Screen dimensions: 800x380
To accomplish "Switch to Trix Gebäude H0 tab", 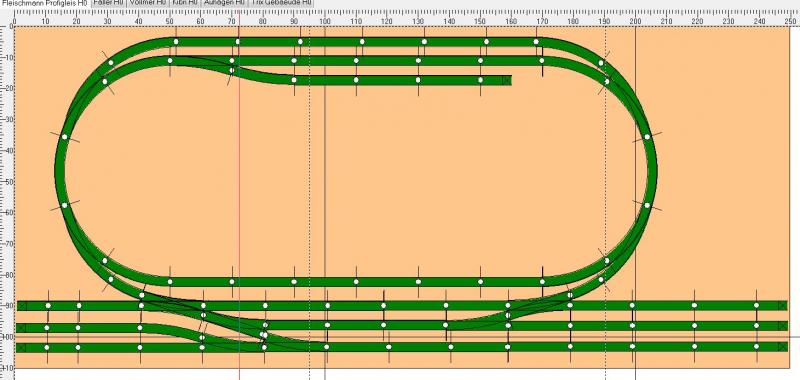I will (281, 3).
